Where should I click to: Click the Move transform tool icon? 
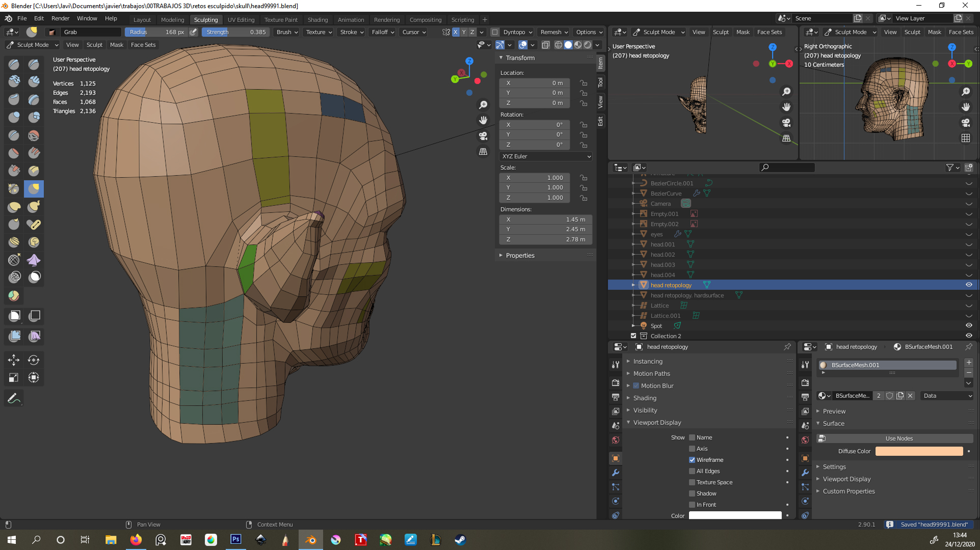pos(14,360)
